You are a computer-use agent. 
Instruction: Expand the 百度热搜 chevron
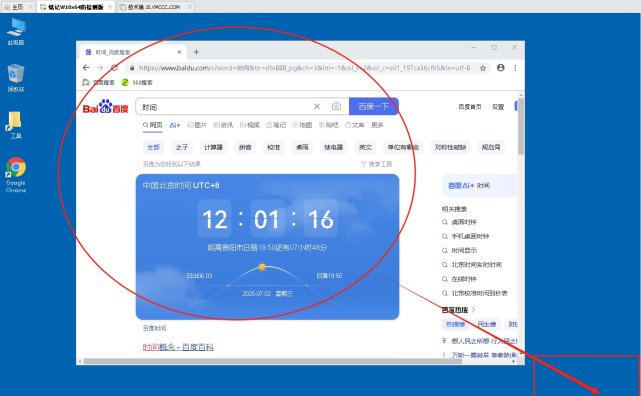pyautogui.click(x=473, y=310)
